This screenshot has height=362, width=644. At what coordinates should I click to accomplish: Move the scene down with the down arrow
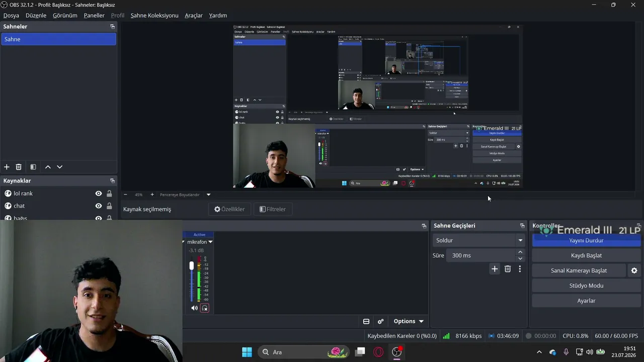(60, 167)
